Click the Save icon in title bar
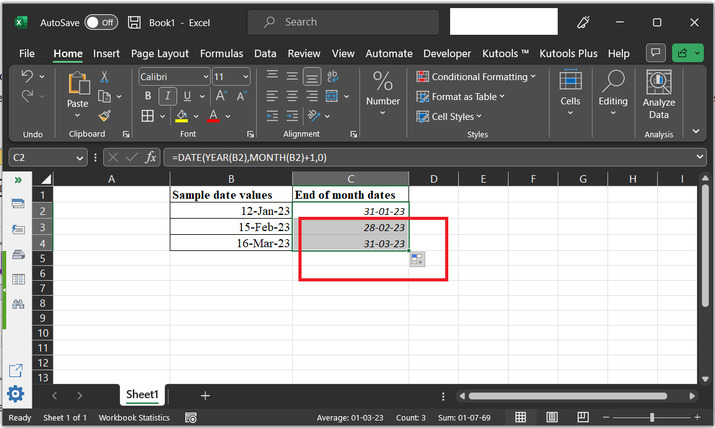Image resolution: width=715 pixels, height=428 pixels. coord(134,22)
